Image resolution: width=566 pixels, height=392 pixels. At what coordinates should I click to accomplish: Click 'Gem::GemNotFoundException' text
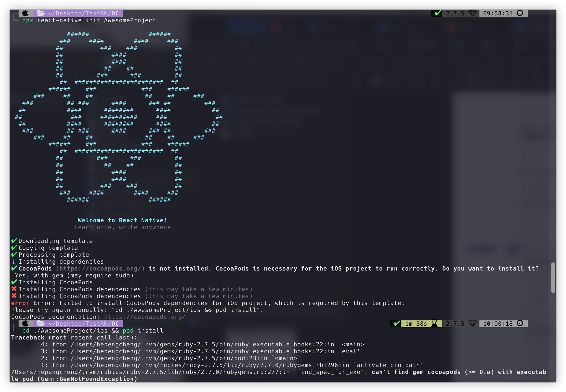(x=87, y=379)
